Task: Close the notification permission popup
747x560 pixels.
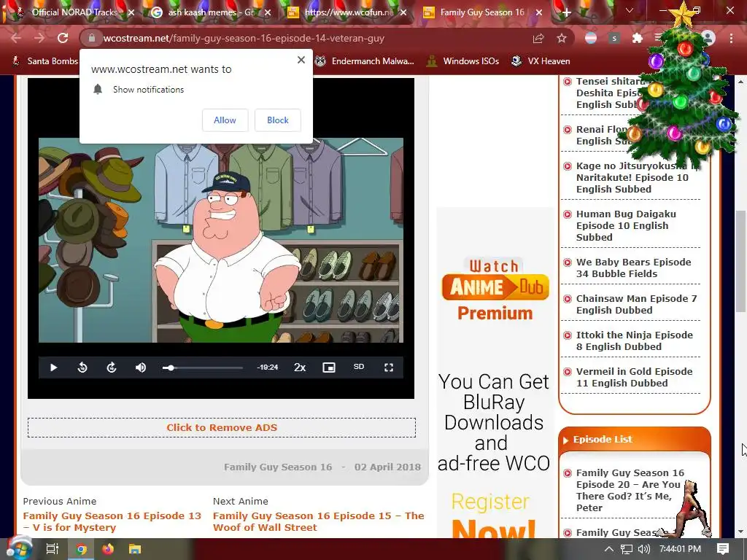Action: pyautogui.click(x=301, y=60)
